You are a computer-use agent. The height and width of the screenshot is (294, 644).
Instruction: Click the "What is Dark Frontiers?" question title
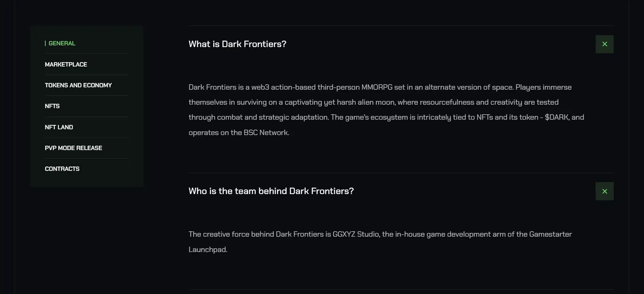tap(237, 44)
